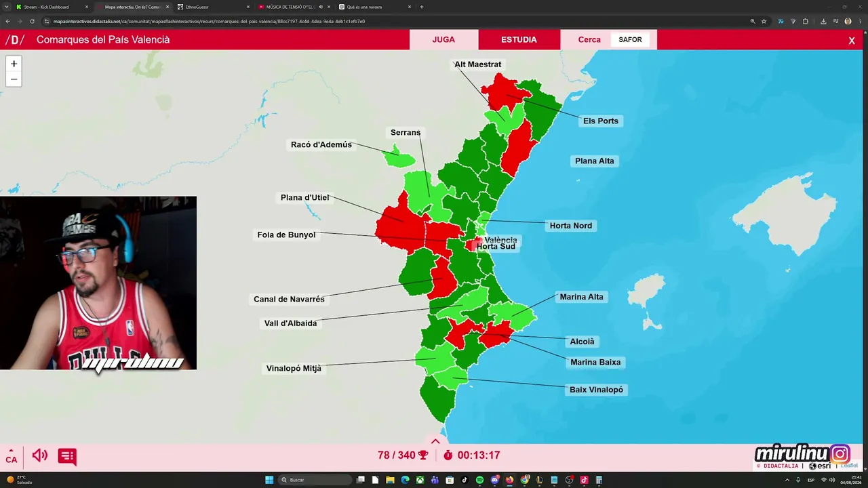Open Discord from taskbar

point(495,480)
